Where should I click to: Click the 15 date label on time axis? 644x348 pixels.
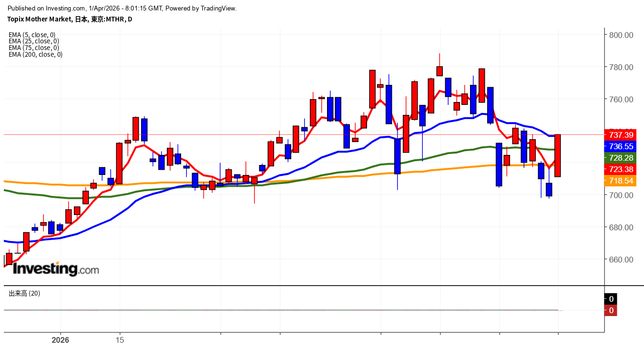click(x=120, y=340)
